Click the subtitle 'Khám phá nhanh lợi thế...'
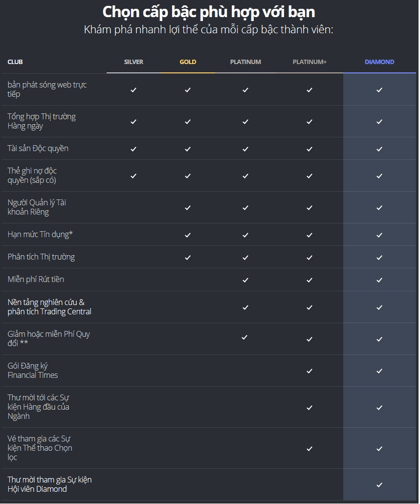This screenshot has width=420, height=504. (208, 29)
